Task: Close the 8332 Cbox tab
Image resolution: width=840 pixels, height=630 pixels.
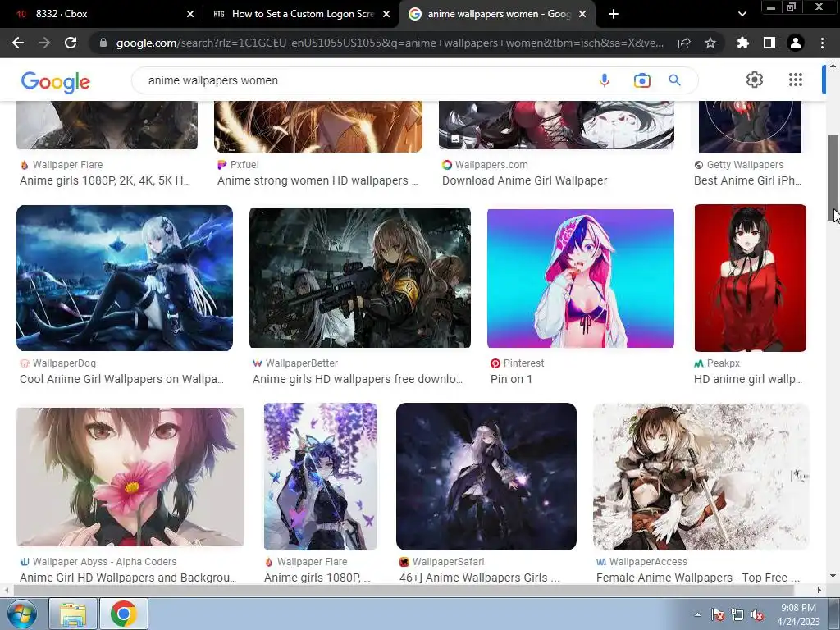Action: tap(190, 14)
